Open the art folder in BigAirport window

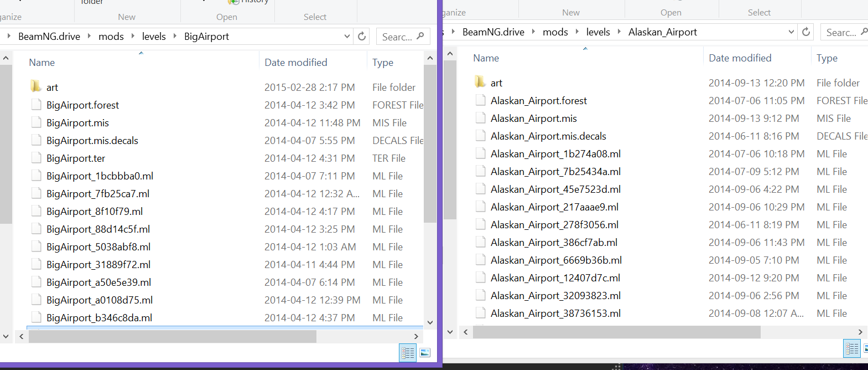[x=36, y=86]
